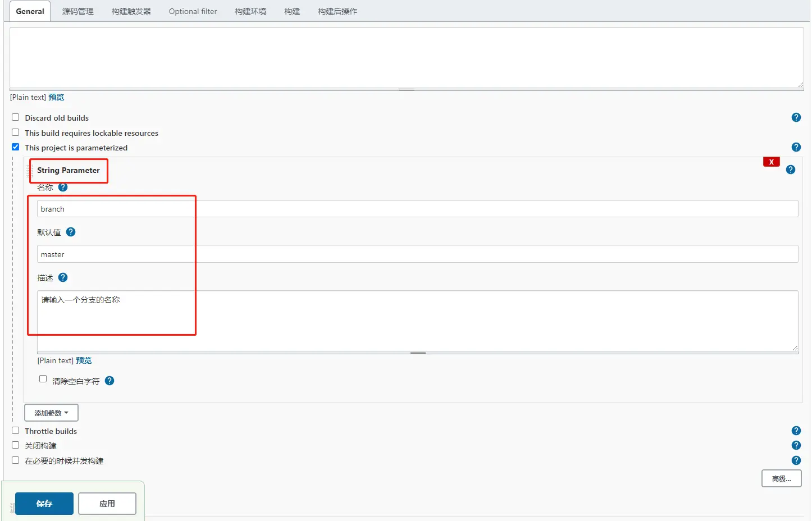Click help icon for 清除空白字符 option
Screen dimensions: 812x521
point(110,381)
